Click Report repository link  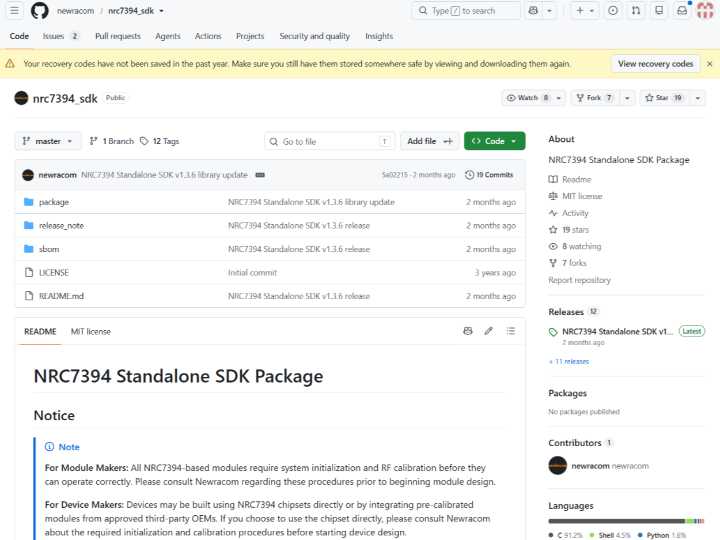tap(579, 280)
